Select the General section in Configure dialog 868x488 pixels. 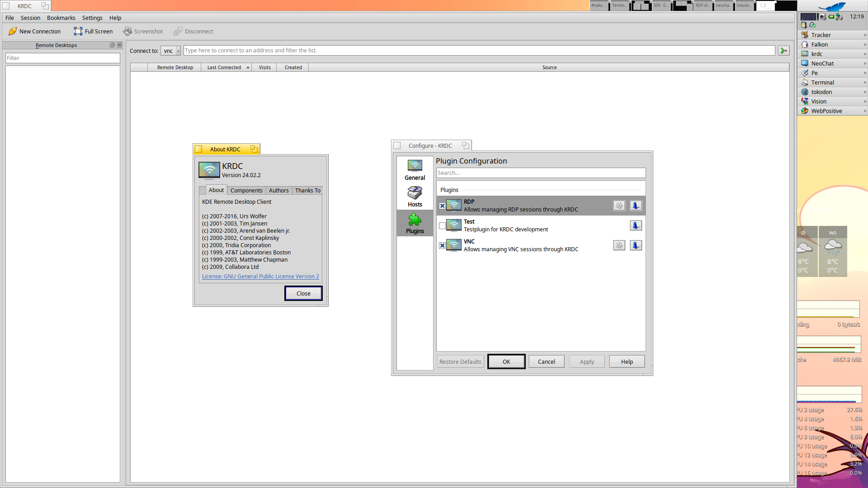(415, 170)
